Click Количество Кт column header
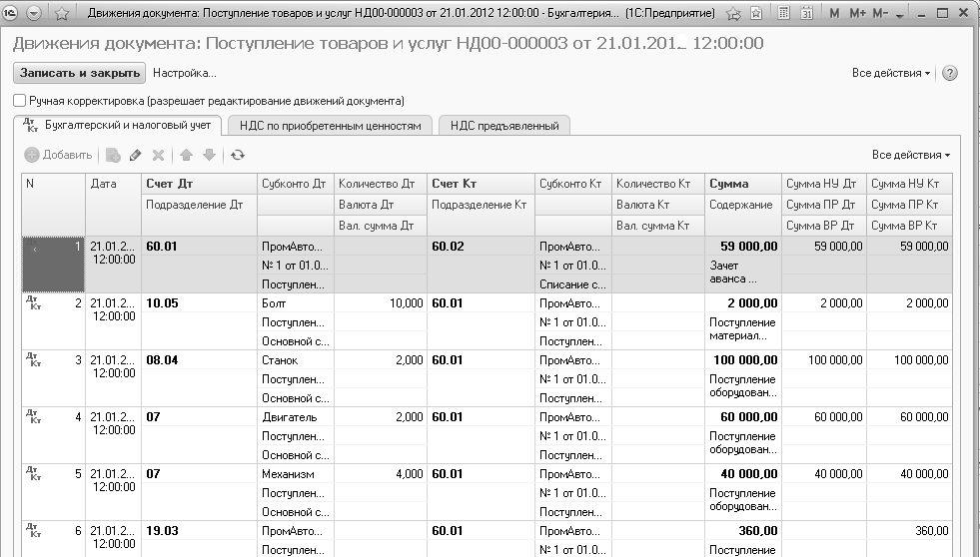The image size is (980, 557). tap(658, 184)
